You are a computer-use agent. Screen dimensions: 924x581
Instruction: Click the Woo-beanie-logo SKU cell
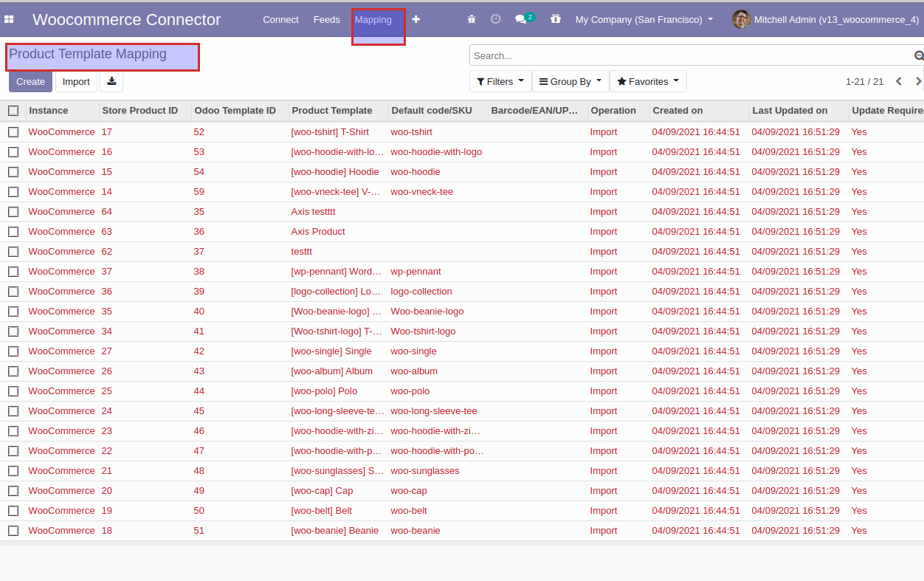click(x=427, y=312)
